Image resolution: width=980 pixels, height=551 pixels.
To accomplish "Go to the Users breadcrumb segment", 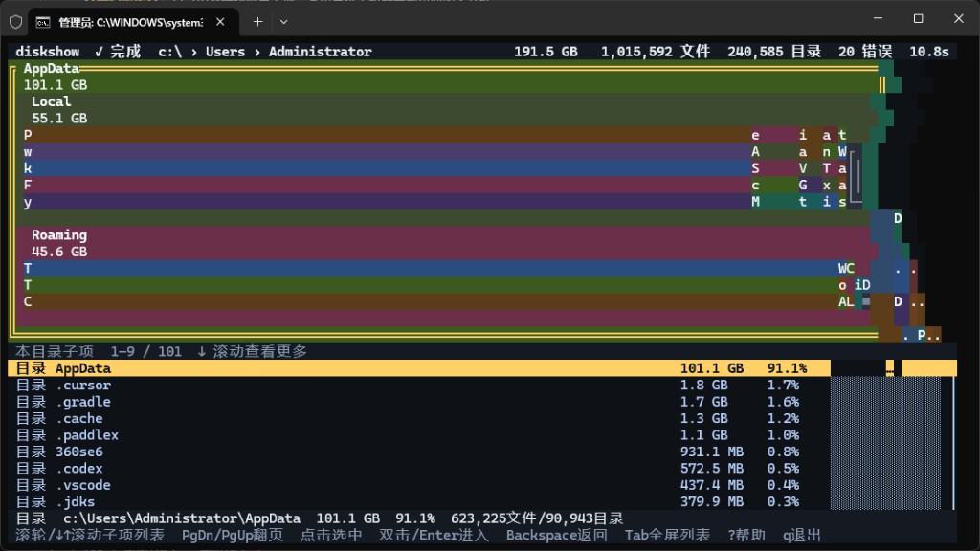I will click(x=225, y=52).
